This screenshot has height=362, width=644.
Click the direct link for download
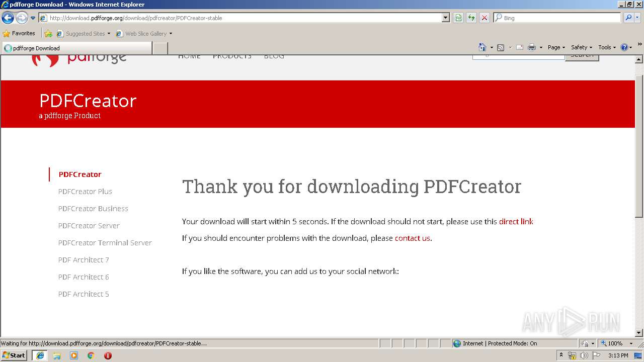pyautogui.click(x=516, y=221)
